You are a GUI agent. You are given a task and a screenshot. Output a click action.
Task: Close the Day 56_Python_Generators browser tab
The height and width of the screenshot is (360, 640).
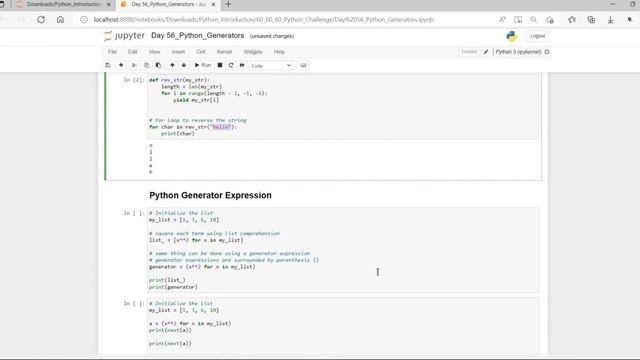(213, 4)
